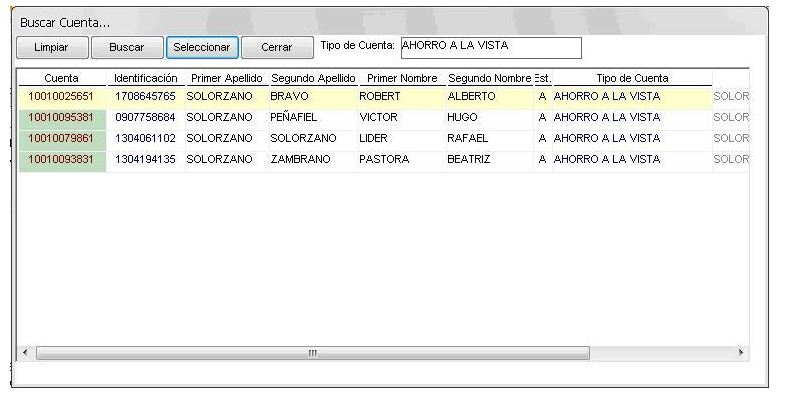Image resolution: width=790 pixels, height=402 pixels.
Task: Sort by the Segundo Apellido column header
Action: pyautogui.click(x=313, y=79)
